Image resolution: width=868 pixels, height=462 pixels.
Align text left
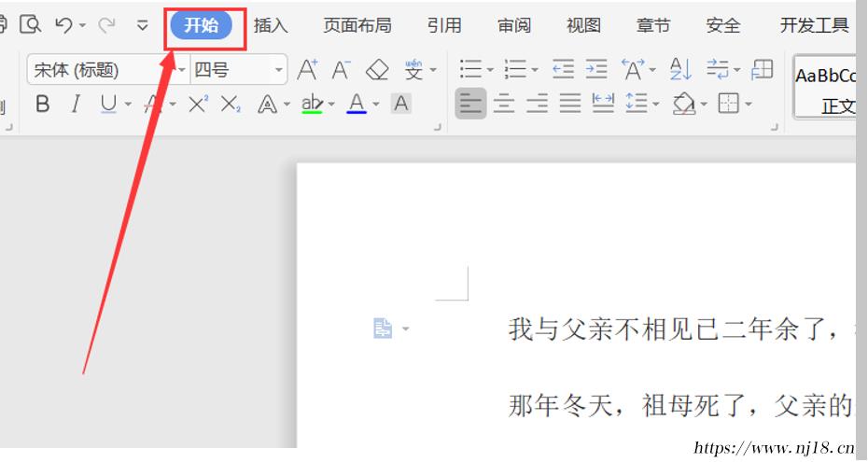click(x=470, y=104)
